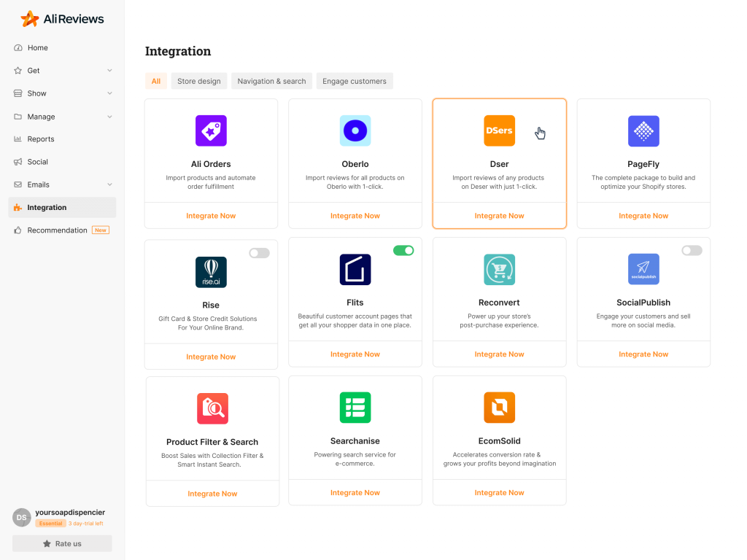The image size is (747, 560).
Task: Click Integrate Now for PageFly
Action: point(643,216)
